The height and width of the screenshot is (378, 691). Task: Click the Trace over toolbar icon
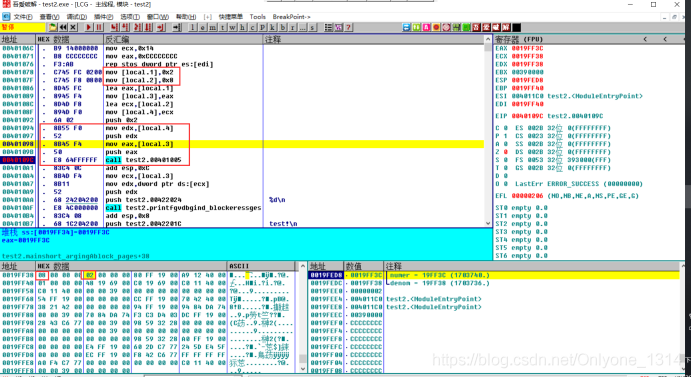pyautogui.click(x=149, y=27)
